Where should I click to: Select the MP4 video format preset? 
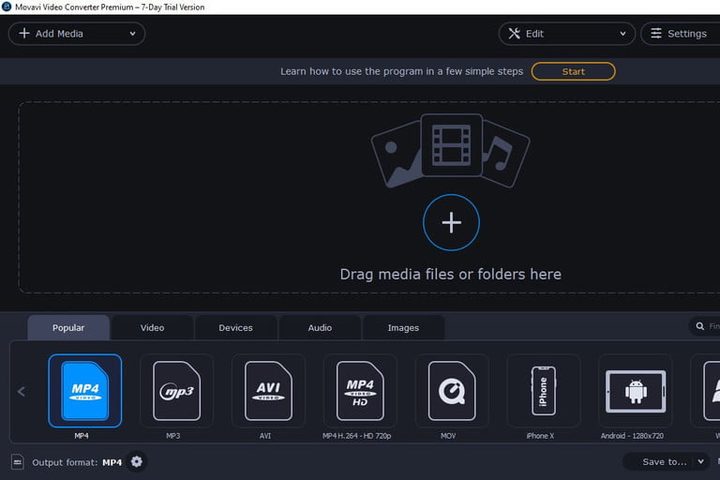point(85,390)
